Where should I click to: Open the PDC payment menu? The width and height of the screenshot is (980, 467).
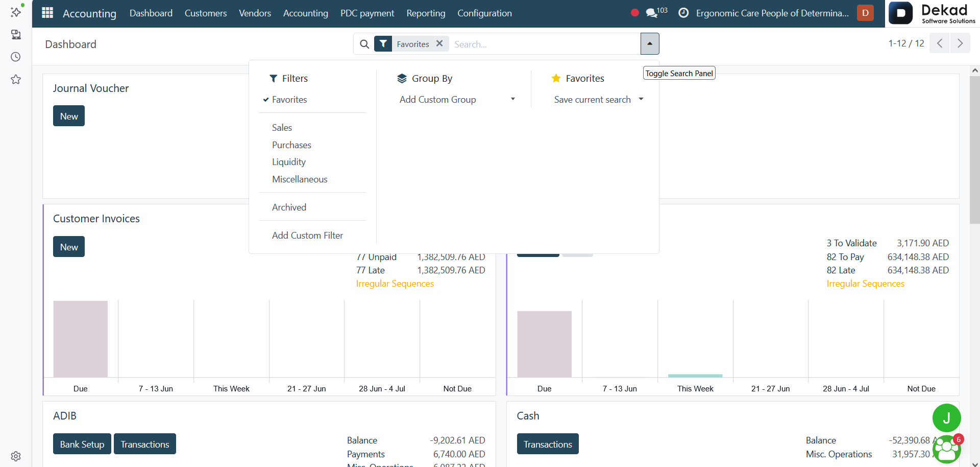[x=367, y=13]
